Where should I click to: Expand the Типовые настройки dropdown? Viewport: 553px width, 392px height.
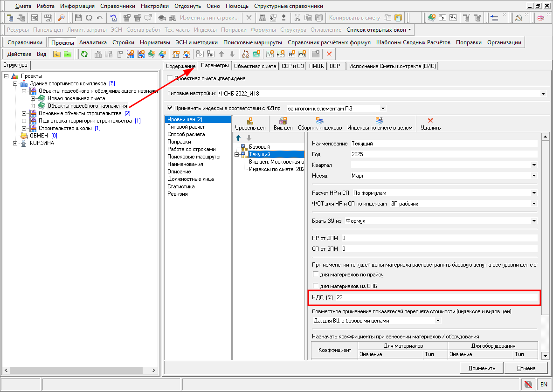click(x=543, y=94)
